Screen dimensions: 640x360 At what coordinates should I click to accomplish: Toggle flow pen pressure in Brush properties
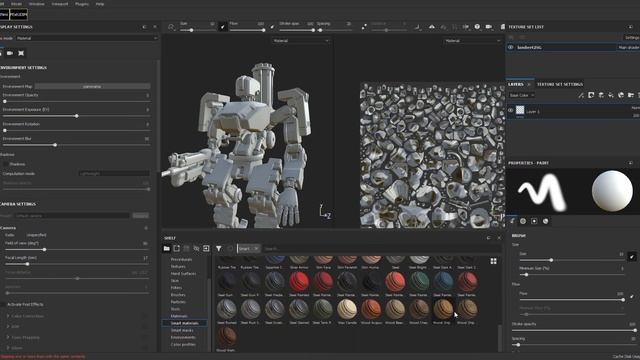click(x=632, y=296)
